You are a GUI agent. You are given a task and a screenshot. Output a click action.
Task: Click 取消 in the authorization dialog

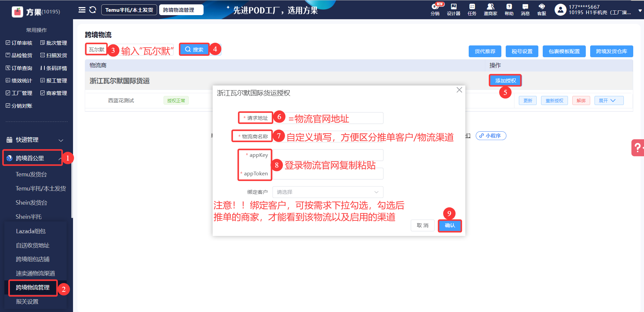point(423,226)
